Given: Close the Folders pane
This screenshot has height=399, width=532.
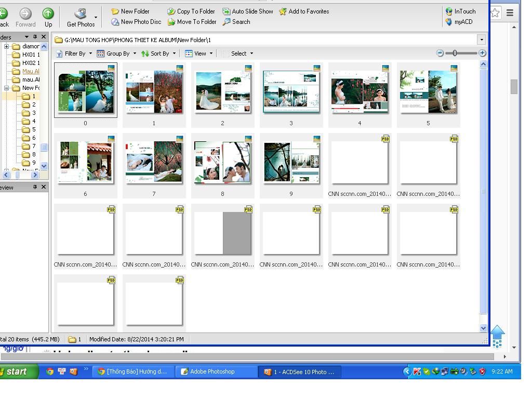Looking at the screenshot, I should tap(44, 37).
